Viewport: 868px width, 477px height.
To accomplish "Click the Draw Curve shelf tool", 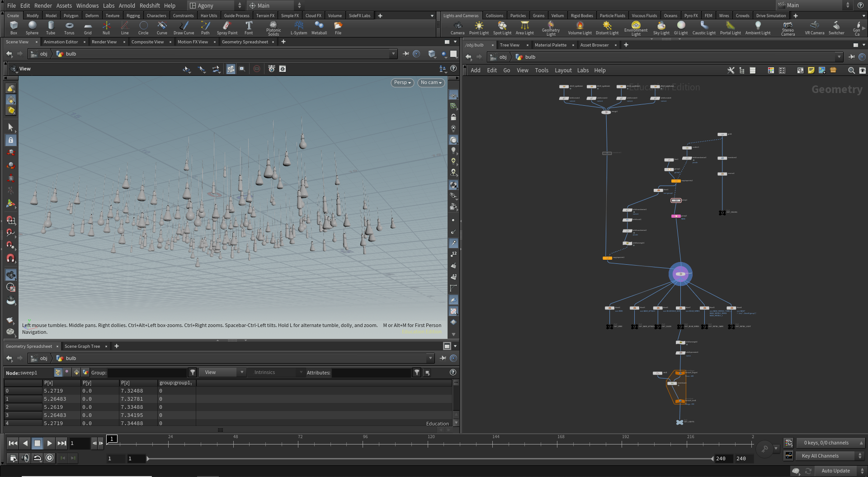I will click(184, 28).
